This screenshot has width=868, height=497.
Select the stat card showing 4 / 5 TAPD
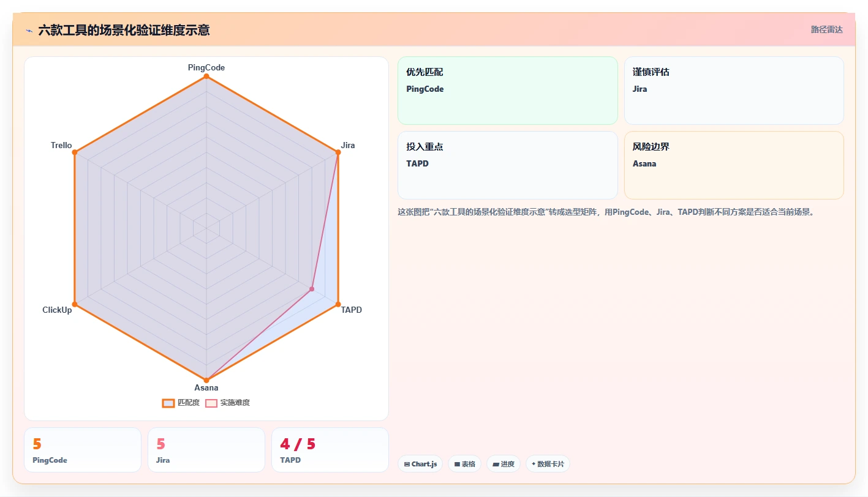[x=330, y=450]
